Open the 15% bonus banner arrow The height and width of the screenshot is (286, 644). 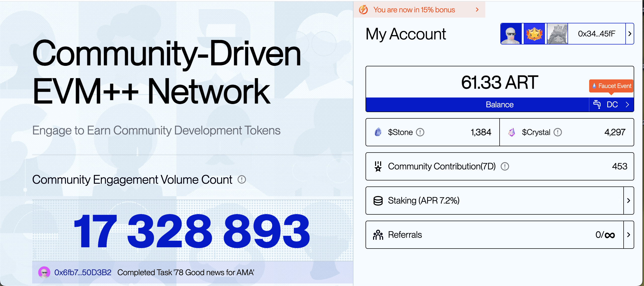coord(477,10)
